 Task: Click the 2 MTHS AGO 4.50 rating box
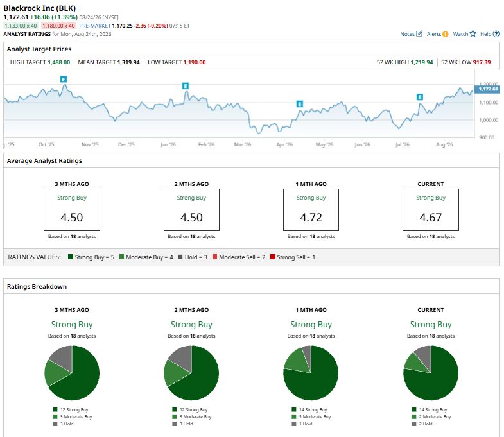(x=191, y=210)
